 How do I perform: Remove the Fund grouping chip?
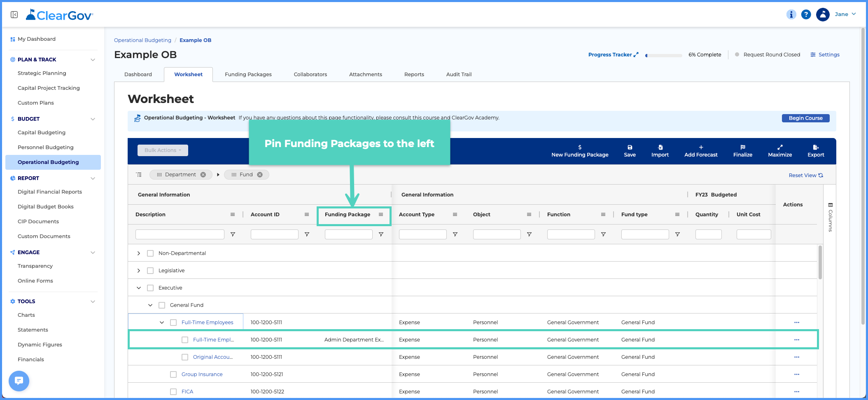click(x=260, y=175)
